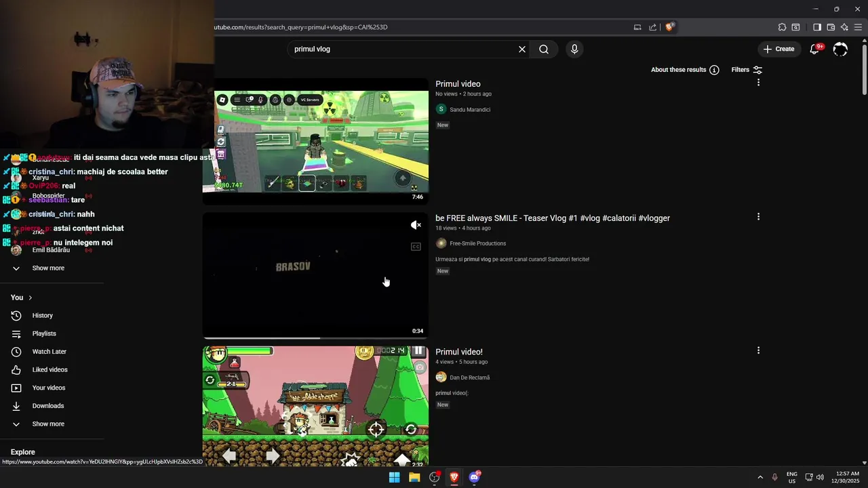868x488 pixels.
Task: Click the install/cast screen icon in address bar
Action: [x=637, y=27]
